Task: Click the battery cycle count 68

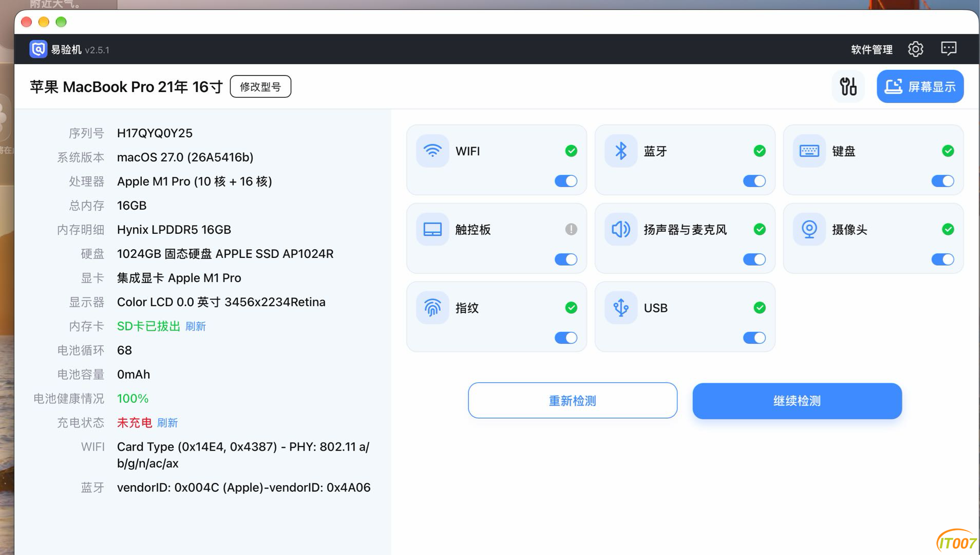Action: point(124,350)
